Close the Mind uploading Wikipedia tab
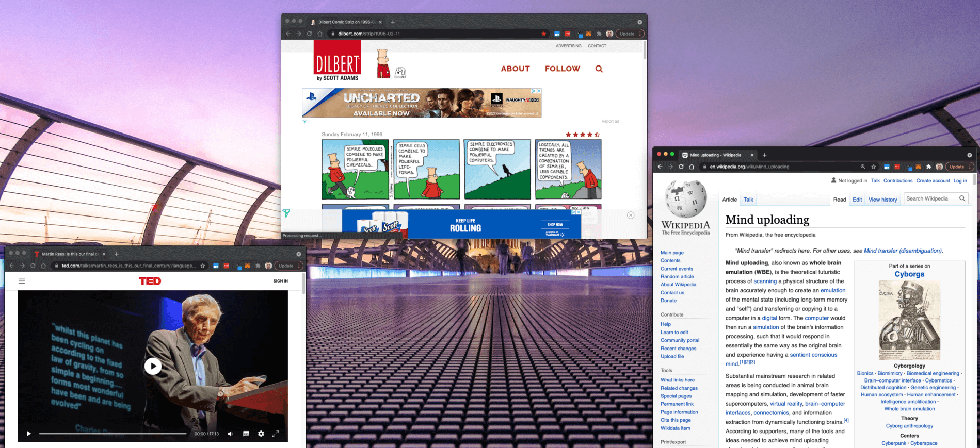 [x=752, y=155]
